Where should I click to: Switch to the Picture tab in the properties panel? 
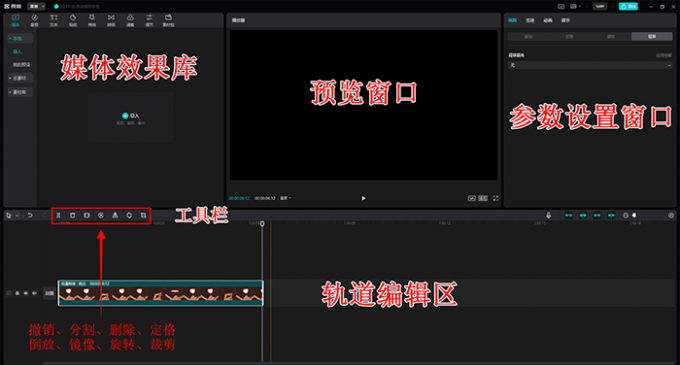[x=512, y=20]
